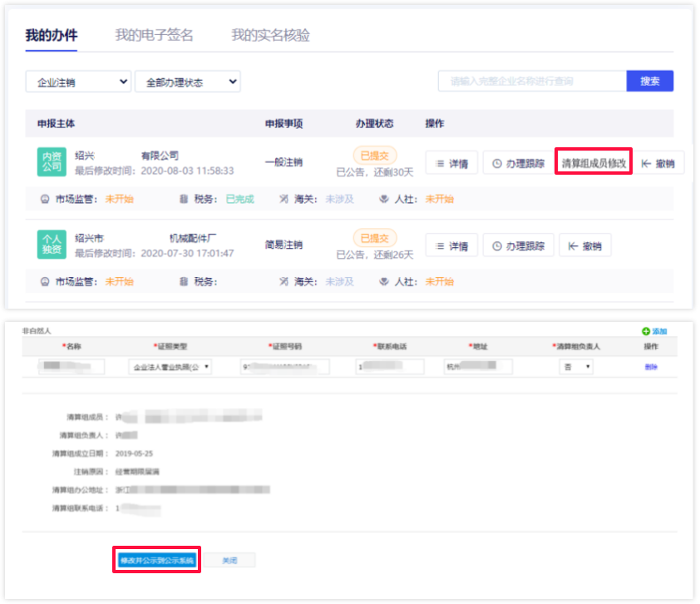Click the company name search input field
This screenshot has height=604, width=700.
[x=532, y=81]
